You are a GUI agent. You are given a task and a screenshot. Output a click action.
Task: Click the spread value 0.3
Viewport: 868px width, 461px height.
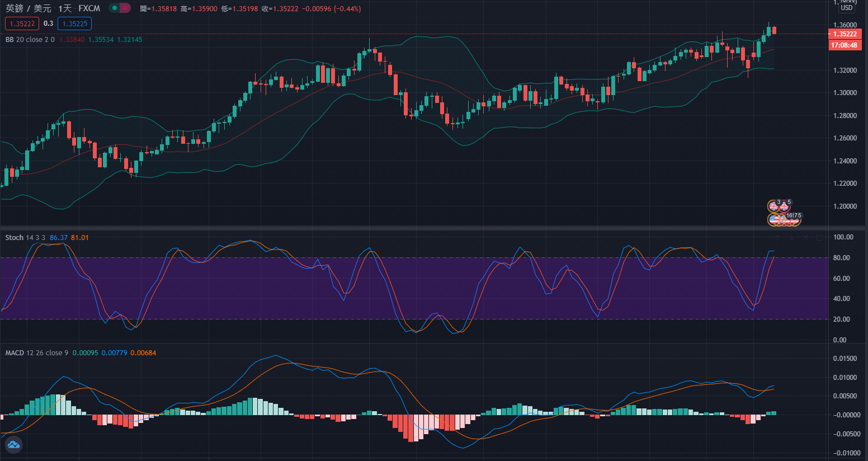tap(49, 23)
